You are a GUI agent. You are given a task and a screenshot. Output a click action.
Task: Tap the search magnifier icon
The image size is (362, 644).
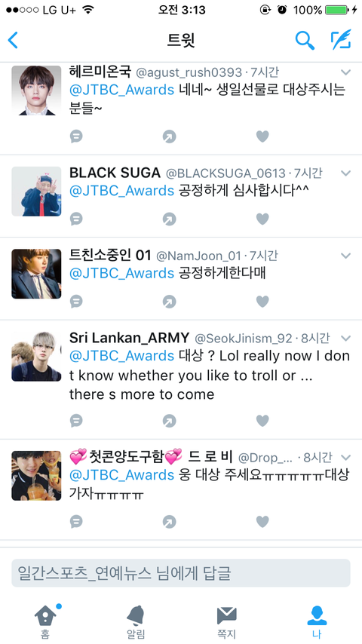[x=305, y=40]
